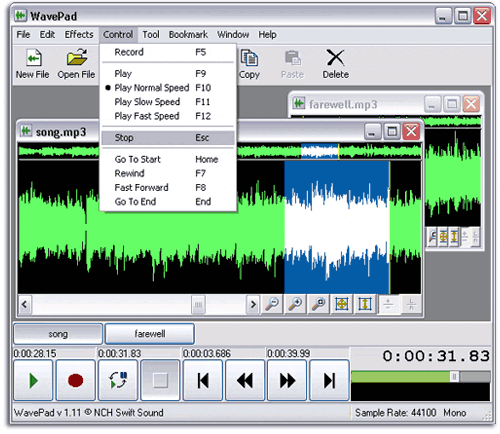Open the Window menu

[x=233, y=34]
